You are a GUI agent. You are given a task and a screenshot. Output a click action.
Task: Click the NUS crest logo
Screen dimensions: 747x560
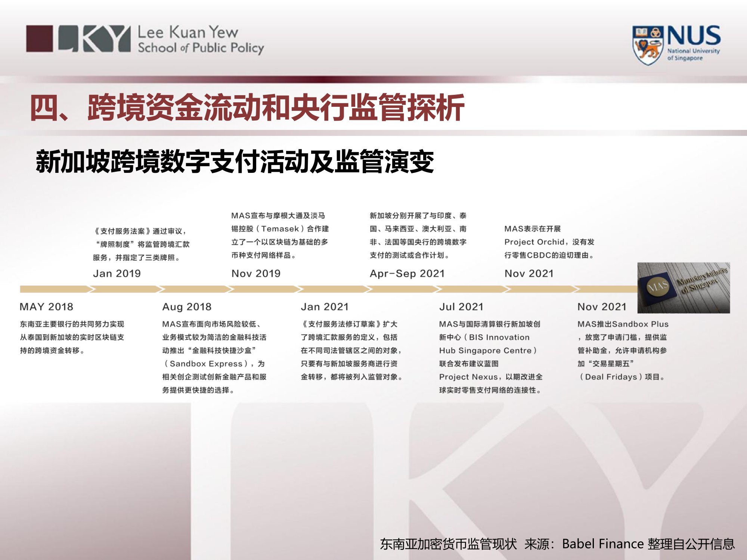pos(648,45)
